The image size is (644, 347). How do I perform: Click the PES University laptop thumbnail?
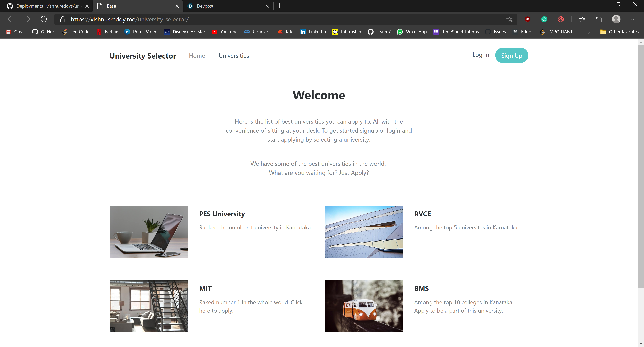(x=148, y=231)
